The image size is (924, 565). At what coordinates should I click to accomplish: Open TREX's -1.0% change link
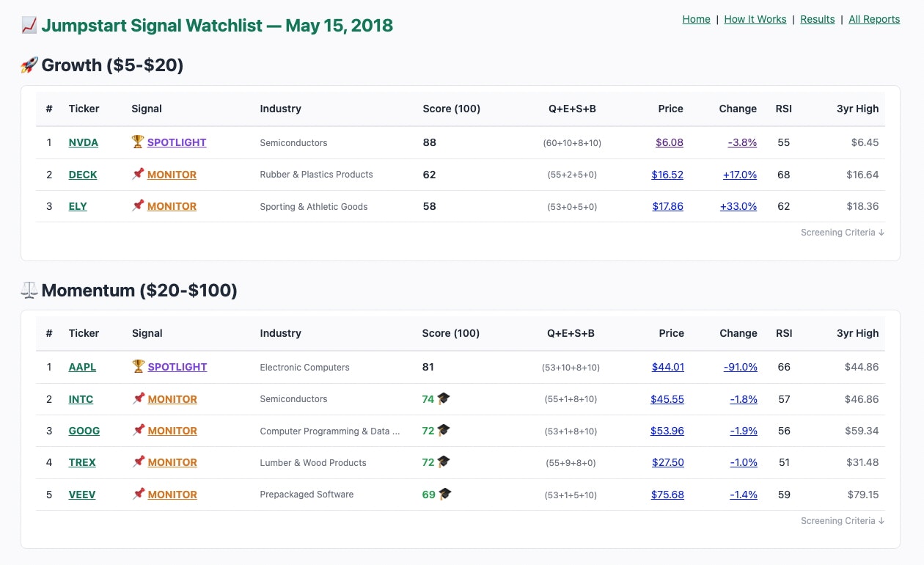[744, 462]
